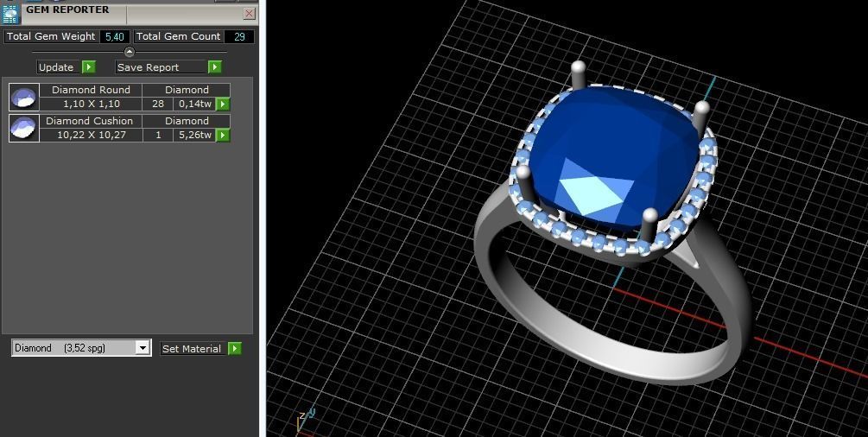Click the weight '5,26tw'

(195, 135)
